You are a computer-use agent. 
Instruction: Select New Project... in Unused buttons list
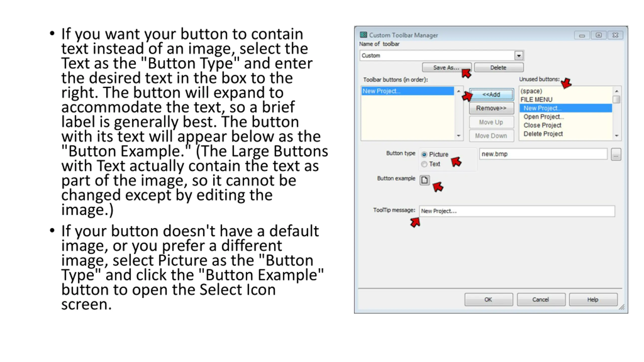(566, 108)
